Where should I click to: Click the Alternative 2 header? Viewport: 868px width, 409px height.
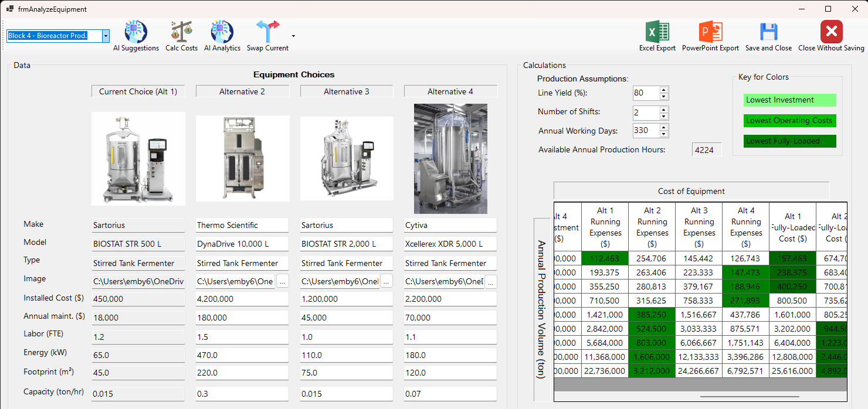pos(242,91)
